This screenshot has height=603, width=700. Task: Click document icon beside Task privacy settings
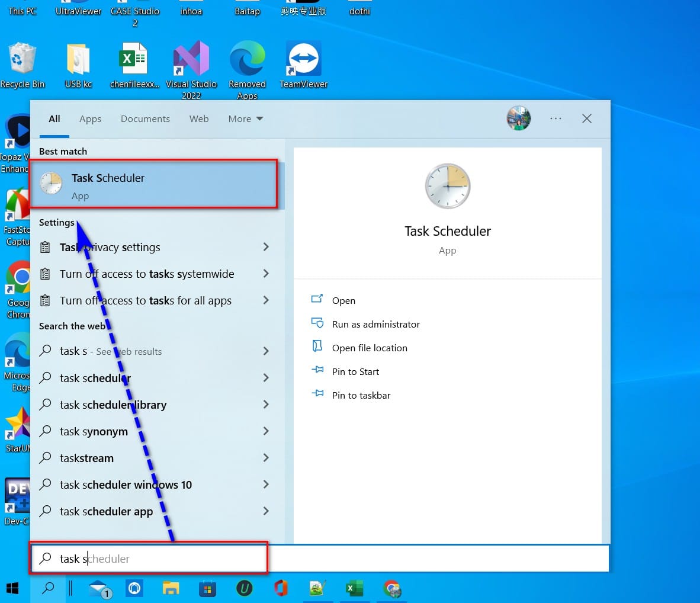(x=45, y=247)
